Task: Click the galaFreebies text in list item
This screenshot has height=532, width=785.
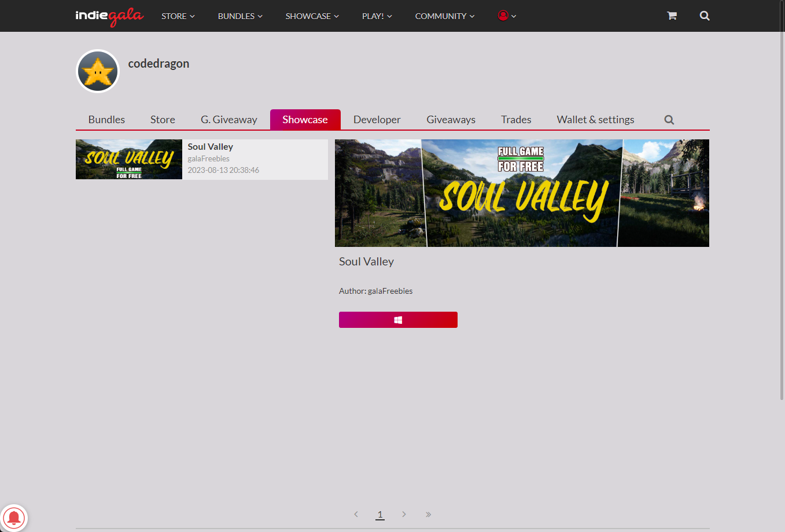Action: tap(209, 158)
